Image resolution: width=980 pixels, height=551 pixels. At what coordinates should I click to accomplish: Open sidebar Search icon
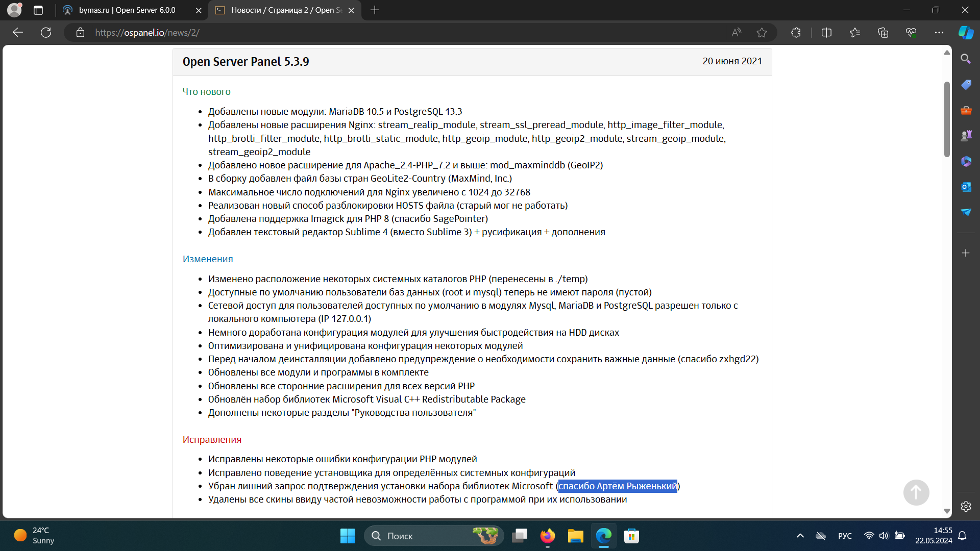(x=966, y=59)
